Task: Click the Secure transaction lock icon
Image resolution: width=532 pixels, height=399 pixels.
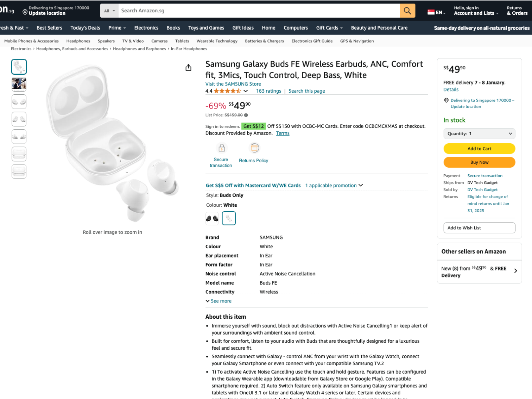Action: (221, 148)
